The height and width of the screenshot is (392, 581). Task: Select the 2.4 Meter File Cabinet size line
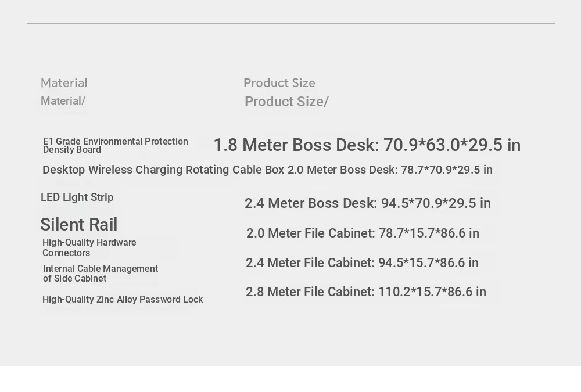(362, 262)
